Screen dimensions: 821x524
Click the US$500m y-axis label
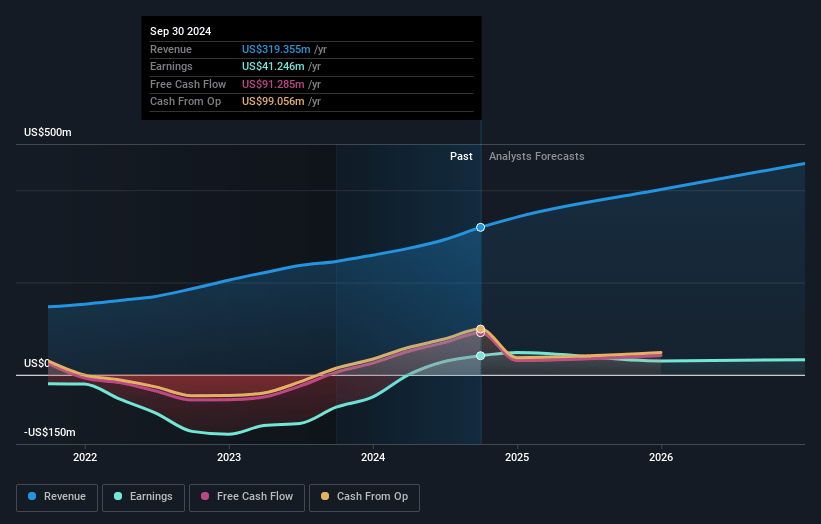click(x=48, y=132)
